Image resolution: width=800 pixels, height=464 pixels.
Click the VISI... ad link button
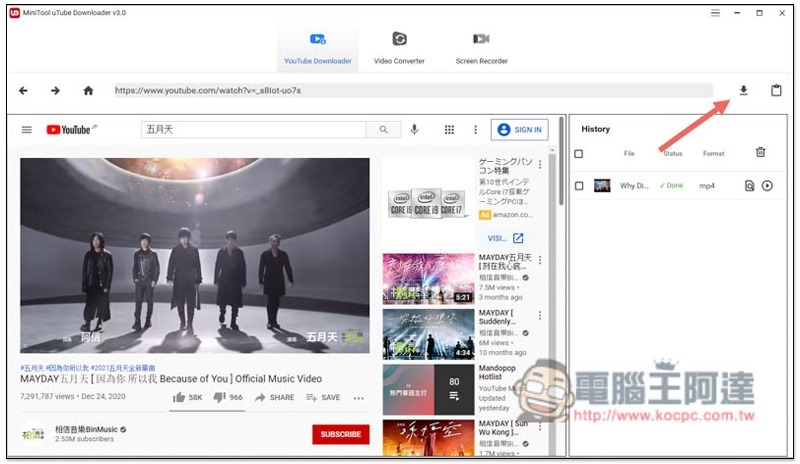(505, 238)
